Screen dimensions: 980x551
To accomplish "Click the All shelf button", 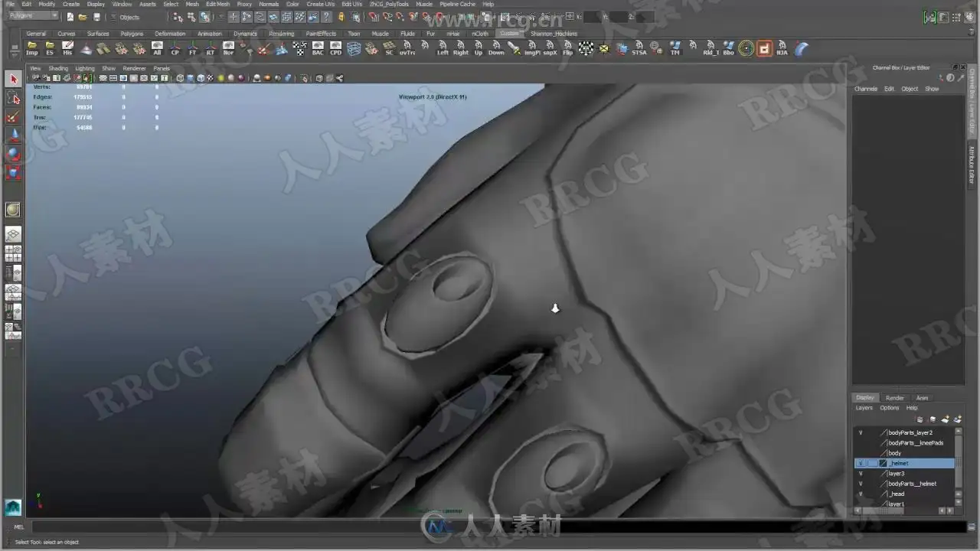I will (x=157, y=48).
